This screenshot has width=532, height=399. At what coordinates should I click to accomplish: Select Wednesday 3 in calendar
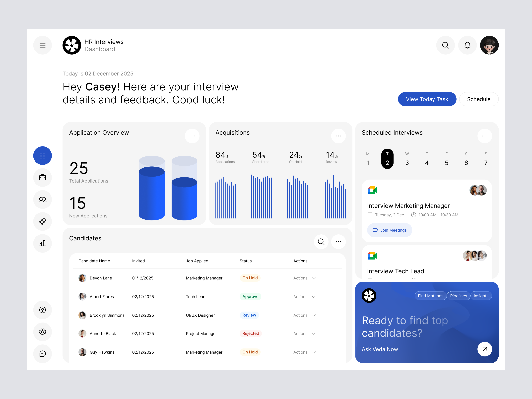coord(407,159)
